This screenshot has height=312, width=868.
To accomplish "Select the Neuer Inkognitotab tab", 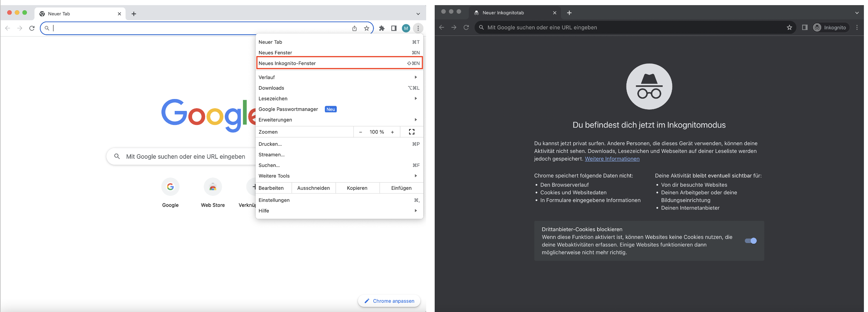I will coord(515,13).
